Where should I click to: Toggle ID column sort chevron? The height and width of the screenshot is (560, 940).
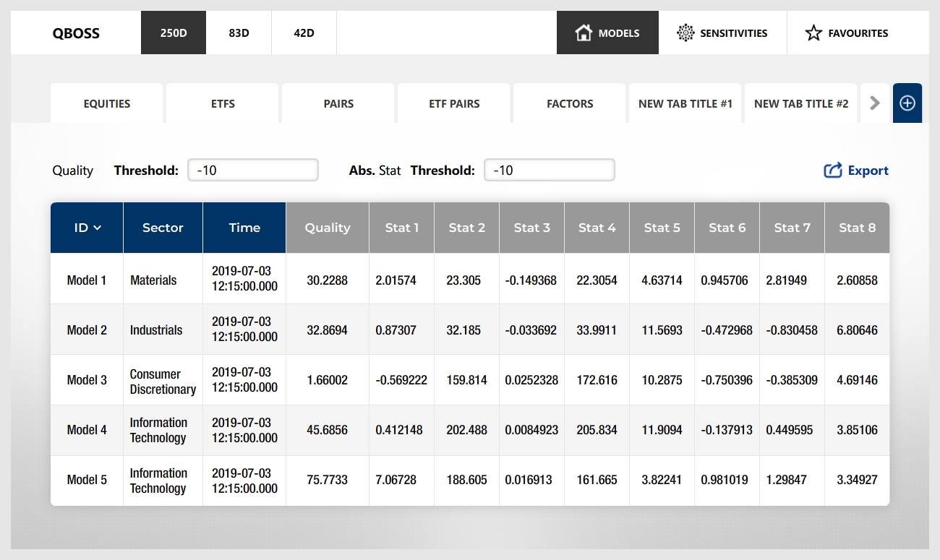click(x=98, y=228)
